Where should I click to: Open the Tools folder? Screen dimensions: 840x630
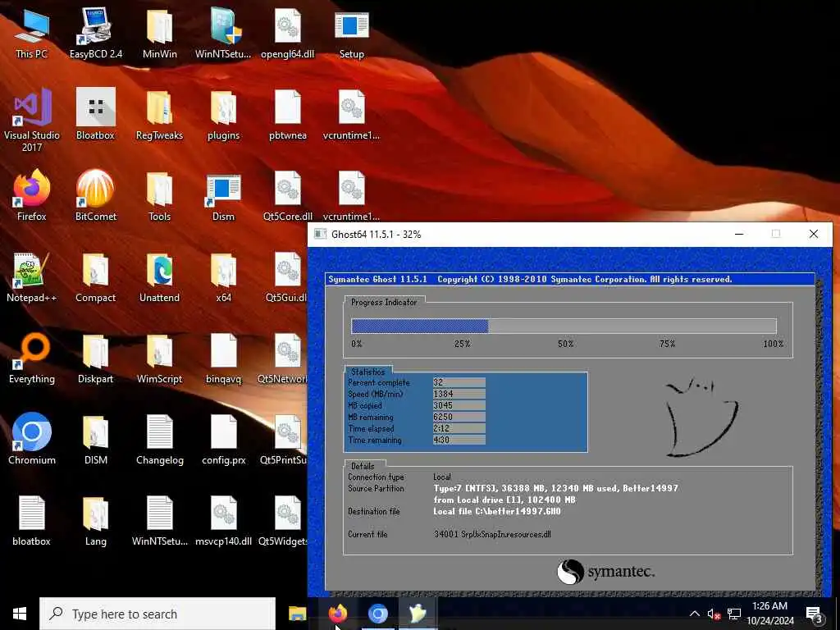[x=160, y=195]
